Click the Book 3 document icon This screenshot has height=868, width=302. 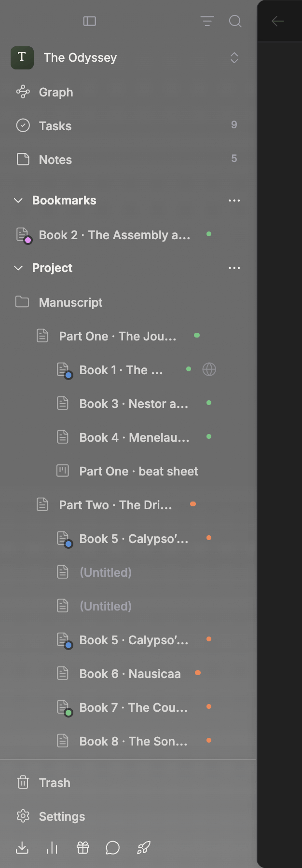63,403
